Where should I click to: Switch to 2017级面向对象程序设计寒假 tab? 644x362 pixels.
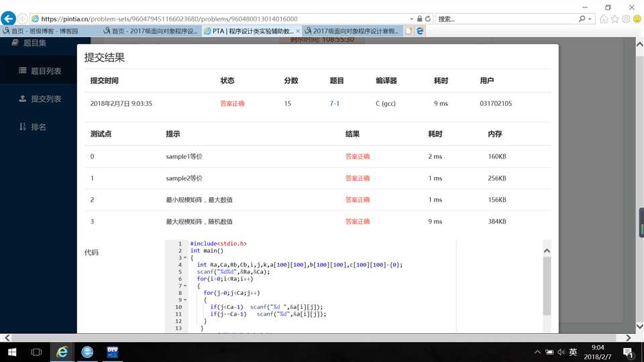click(352, 31)
